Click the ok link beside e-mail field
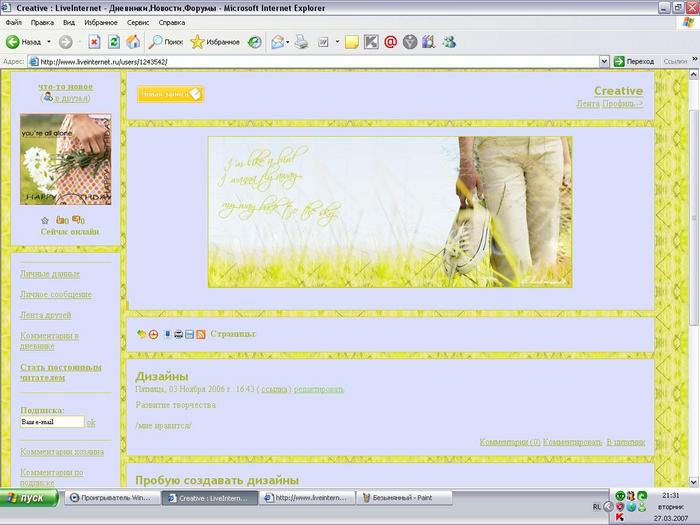The width and height of the screenshot is (700, 525). coord(91,423)
